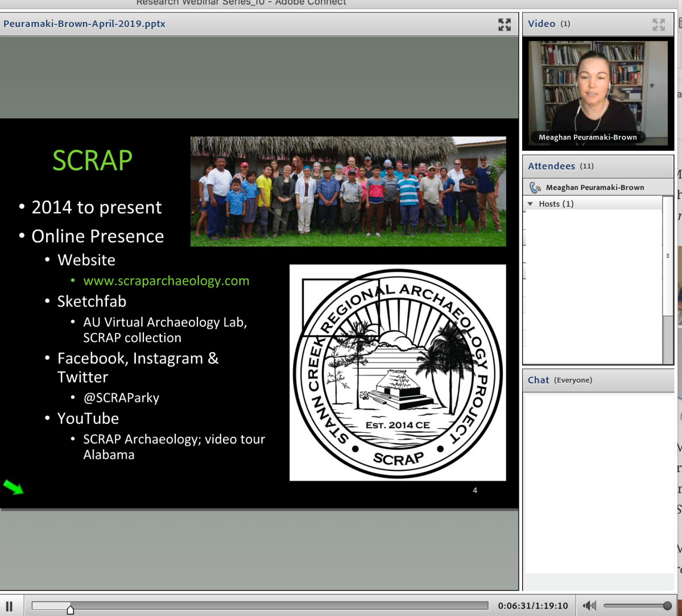Image resolution: width=682 pixels, height=616 pixels.
Task: Pause the webinar recording playback
Action: pyautogui.click(x=9, y=606)
